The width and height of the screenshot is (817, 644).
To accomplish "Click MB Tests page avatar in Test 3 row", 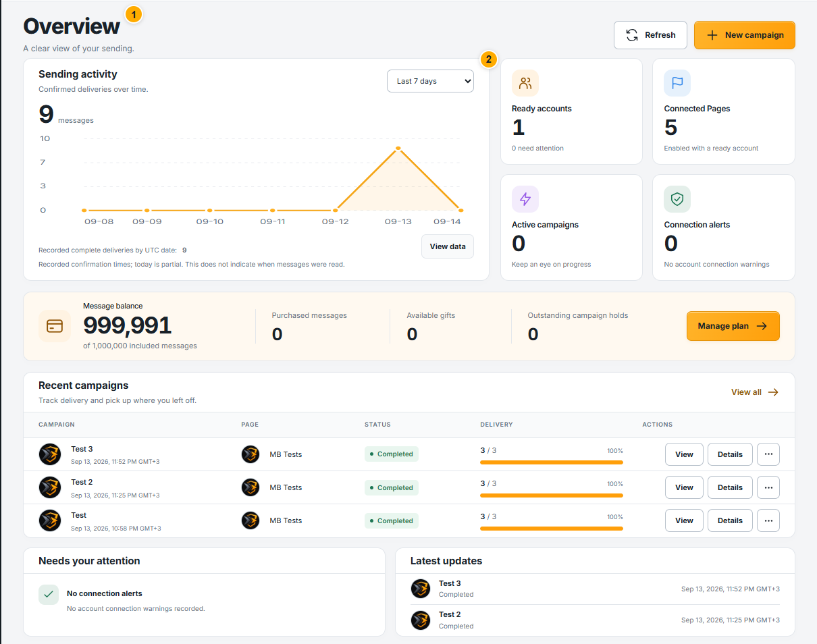I will click(251, 454).
